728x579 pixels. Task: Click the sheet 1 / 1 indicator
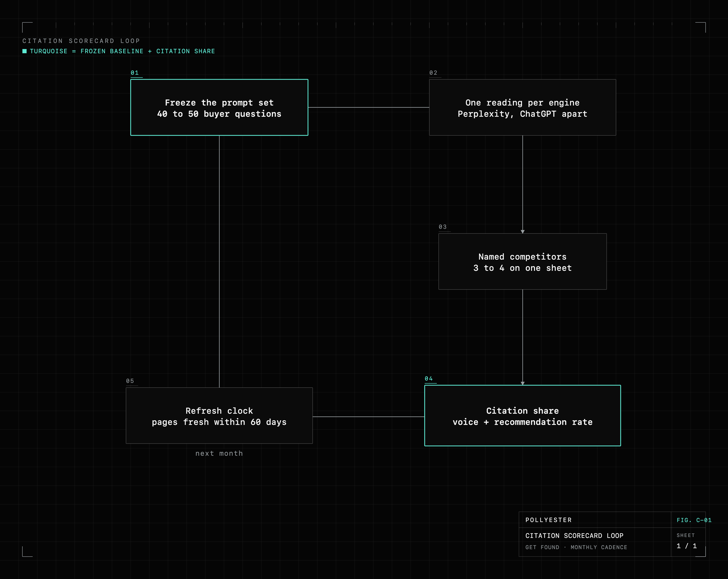point(686,546)
